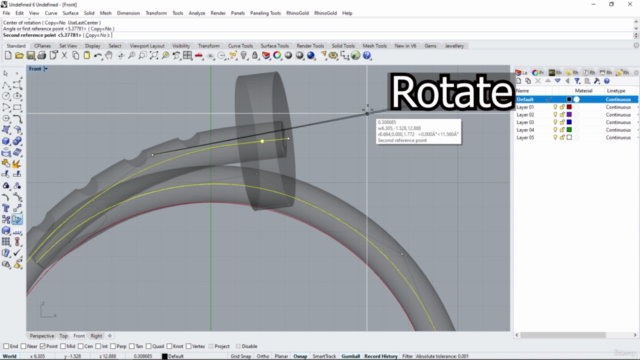Open the File menu
Image resolution: width=640 pixels, height=360 pixels.
click(6, 13)
